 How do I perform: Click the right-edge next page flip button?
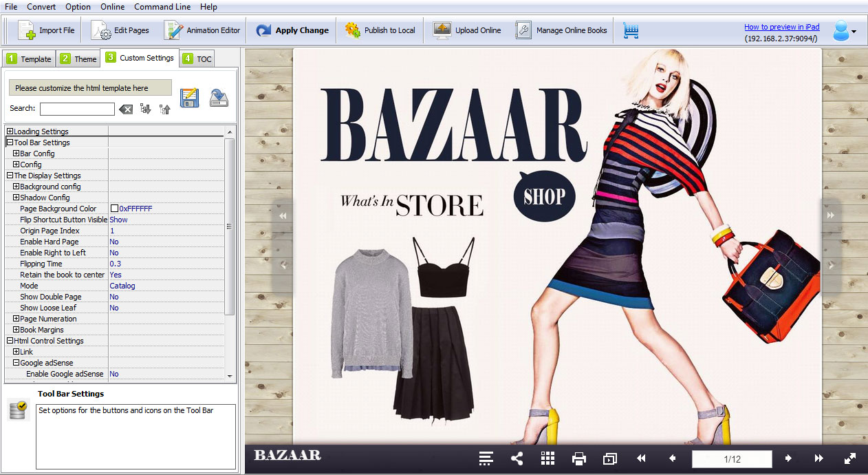click(x=831, y=265)
